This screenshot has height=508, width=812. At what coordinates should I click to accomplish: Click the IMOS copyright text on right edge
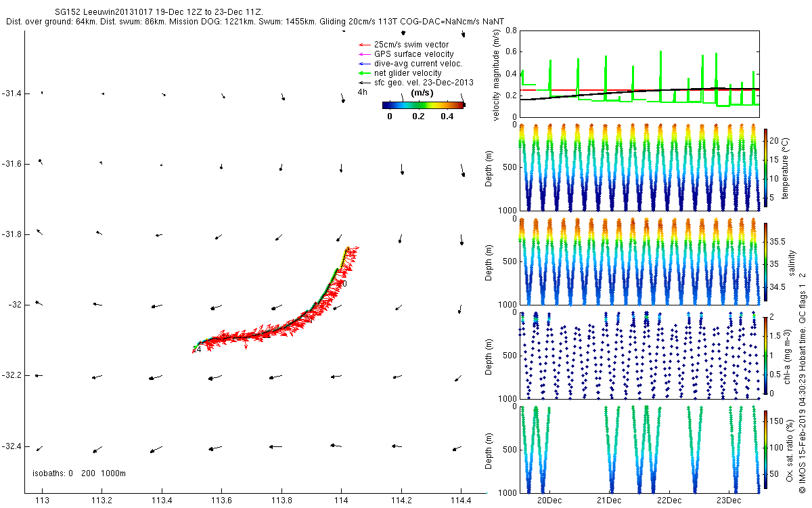coord(803,382)
